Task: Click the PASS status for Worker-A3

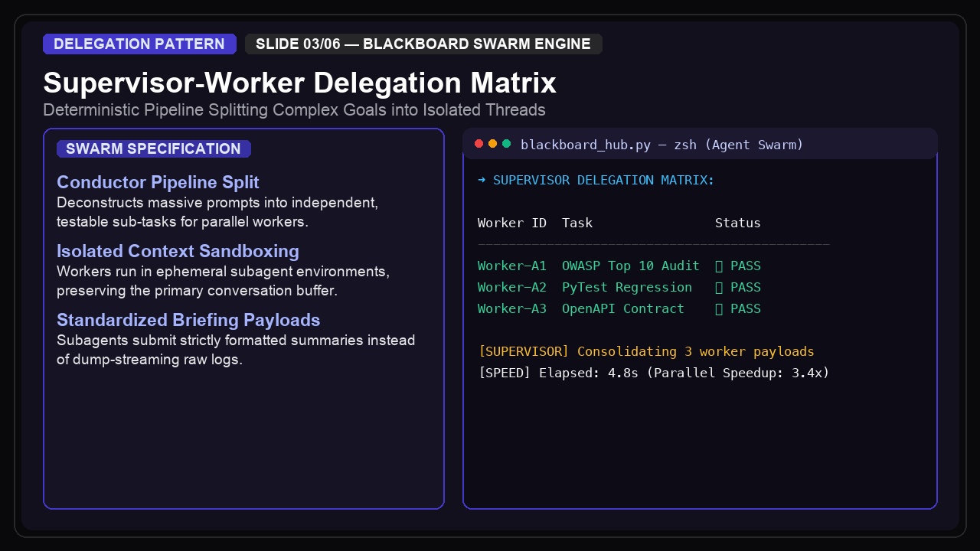Action: [x=738, y=309]
